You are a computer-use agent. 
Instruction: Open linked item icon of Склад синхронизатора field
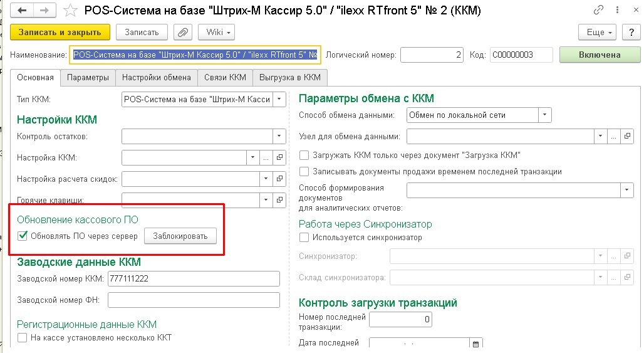627,277
